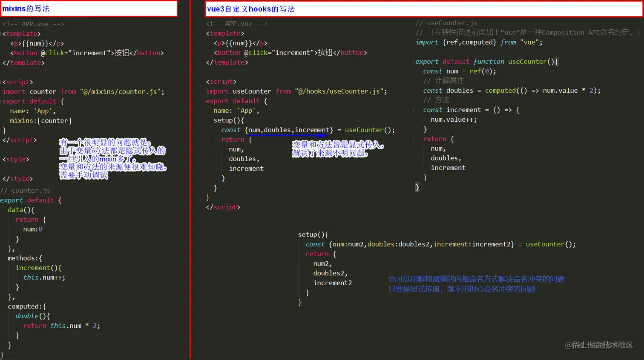Screen dimensions: 644x360
Task: Click the 'mixins:[counter]' code line
Action: (x=41, y=120)
